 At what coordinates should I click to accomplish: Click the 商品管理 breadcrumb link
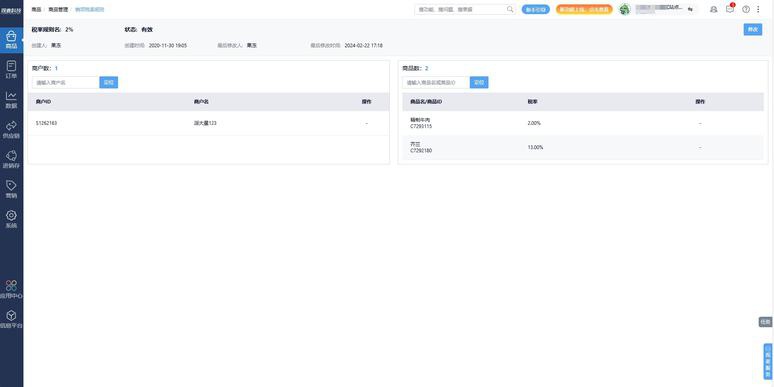pos(58,9)
